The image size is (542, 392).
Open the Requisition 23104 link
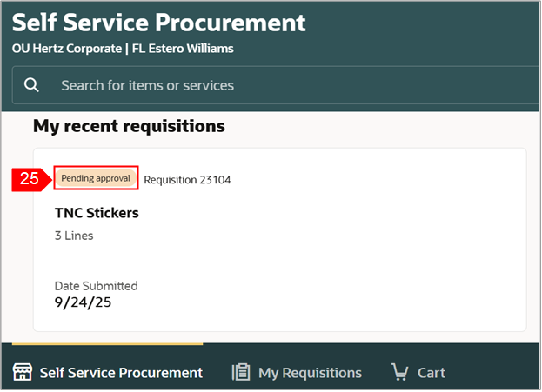[187, 179]
